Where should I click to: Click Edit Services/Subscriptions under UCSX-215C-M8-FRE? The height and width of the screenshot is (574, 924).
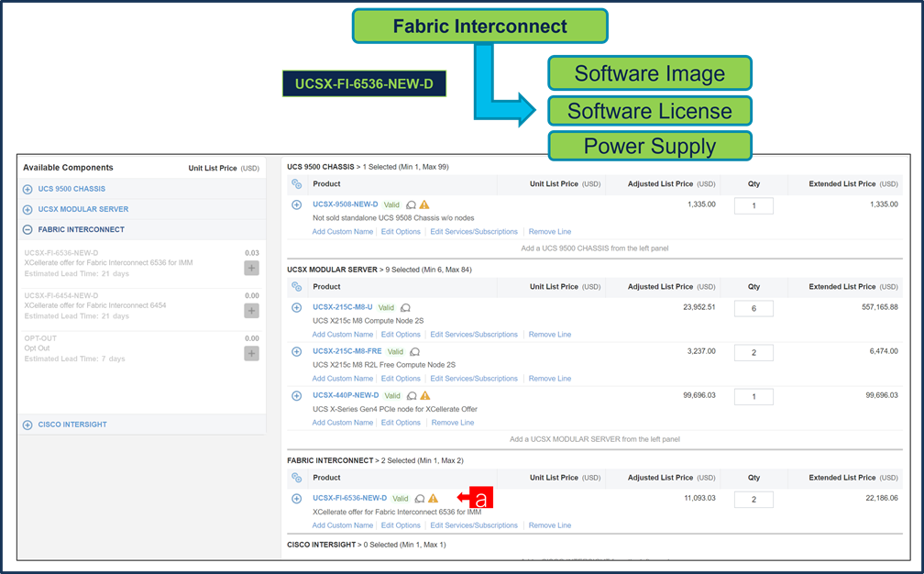[x=474, y=379]
